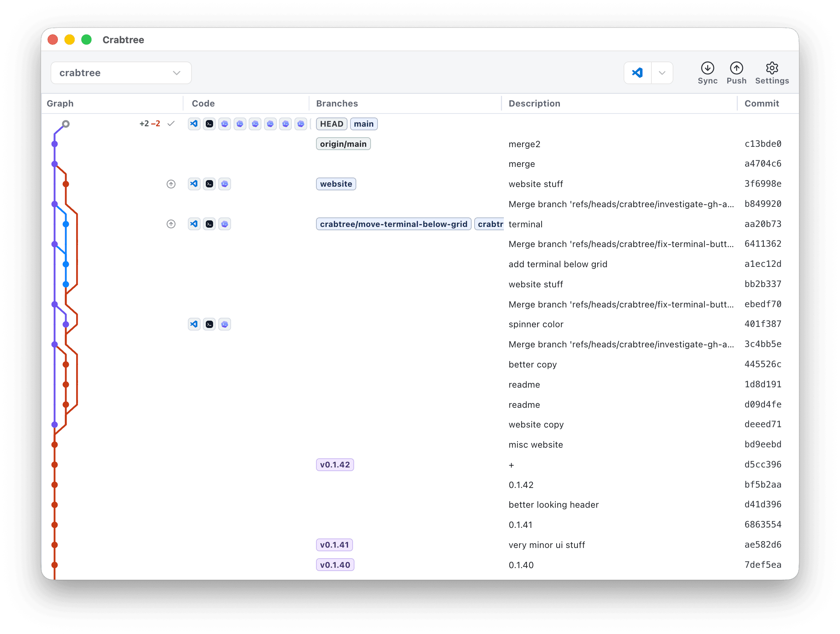Click commit hash 6863554
The height and width of the screenshot is (634, 840).
click(762, 524)
